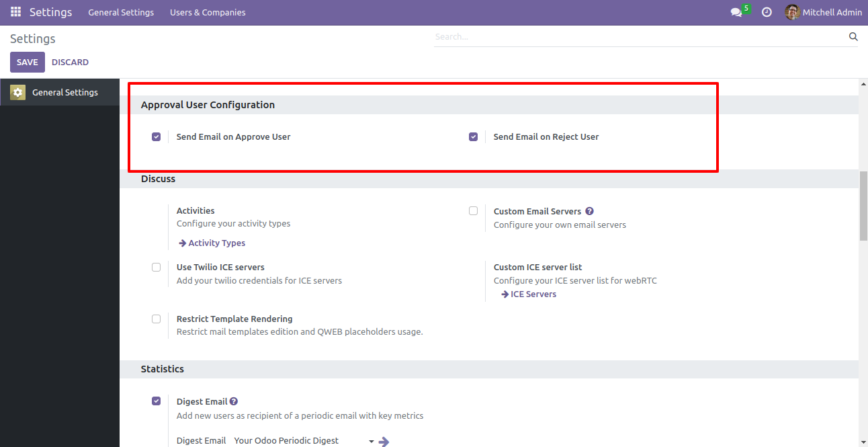
Task: Open the activities clock icon
Action: pyautogui.click(x=767, y=12)
